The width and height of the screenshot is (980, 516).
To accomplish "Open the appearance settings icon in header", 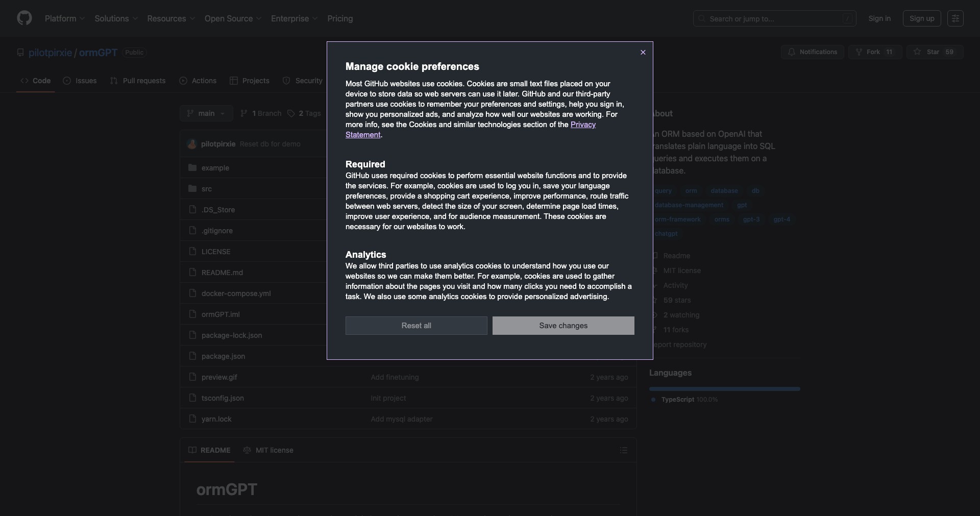I will [955, 18].
